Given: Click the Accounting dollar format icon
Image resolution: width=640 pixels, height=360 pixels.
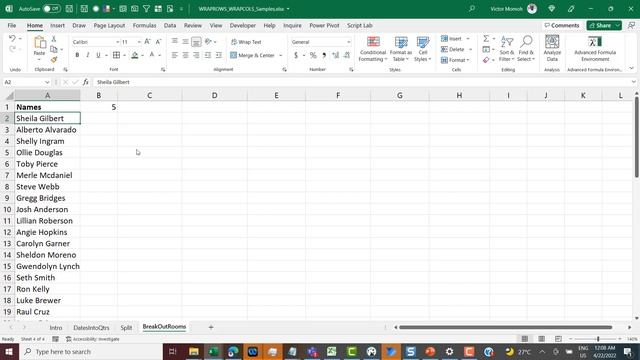Looking at the screenshot, I should click(296, 55).
